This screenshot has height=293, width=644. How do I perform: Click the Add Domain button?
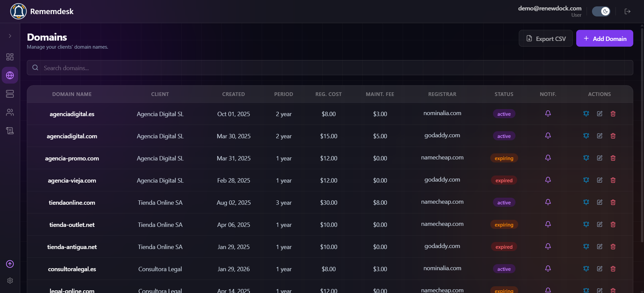click(x=605, y=38)
